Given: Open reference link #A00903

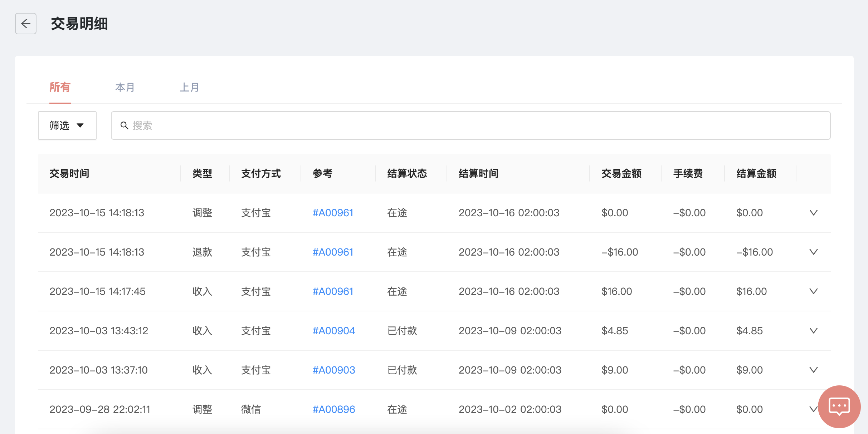Looking at the screenshot, I should tap(334, 370).
